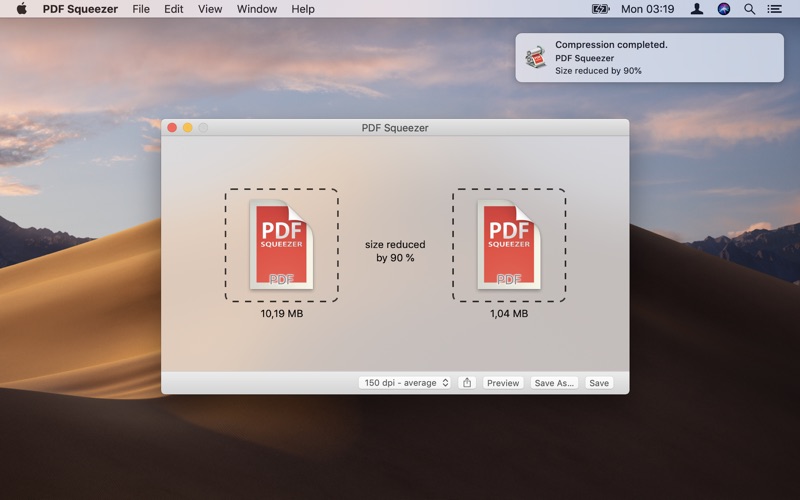Close the PDF Squeezer window
The image size is (800, 500).
point(172,128)
